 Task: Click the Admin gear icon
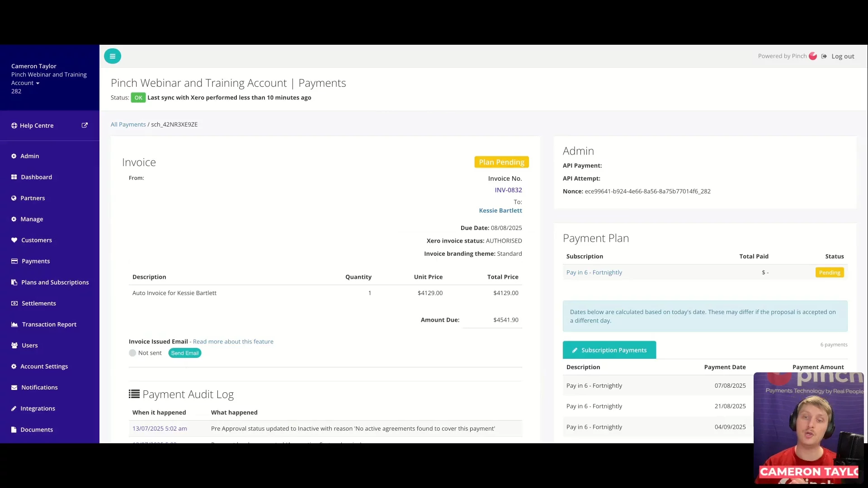14,156
